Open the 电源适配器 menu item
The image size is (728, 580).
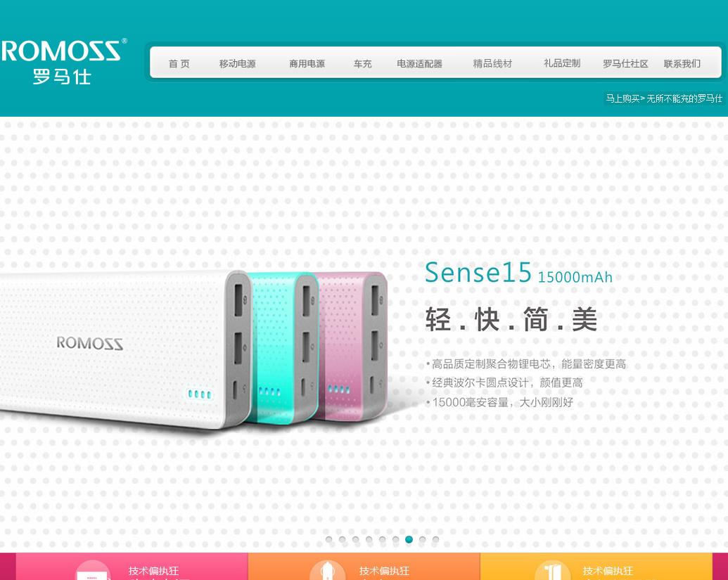point(419,63)
